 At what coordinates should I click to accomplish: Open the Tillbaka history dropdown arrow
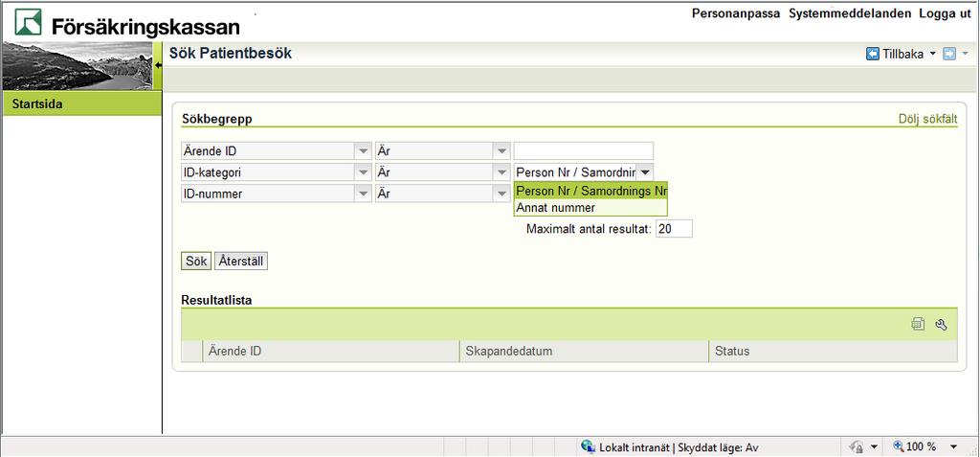[x=933, y=54]
